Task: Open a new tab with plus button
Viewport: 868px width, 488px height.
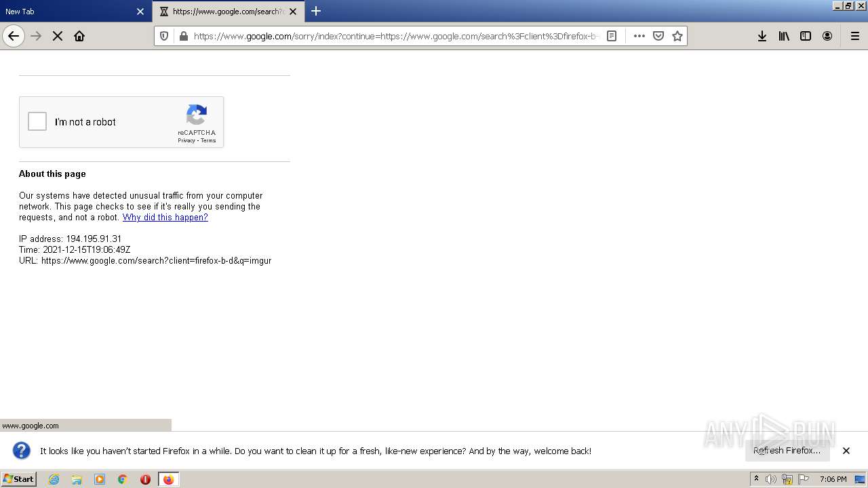Action: (x=316, y=11)
